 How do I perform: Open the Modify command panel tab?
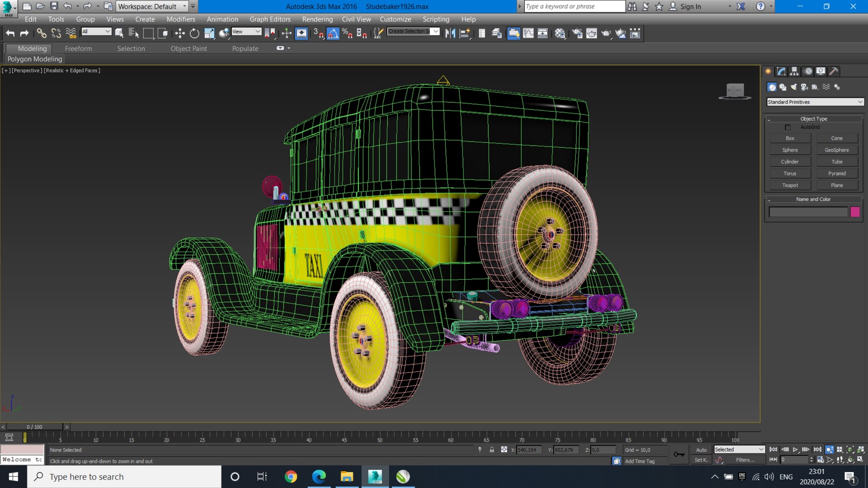(782, 71)
